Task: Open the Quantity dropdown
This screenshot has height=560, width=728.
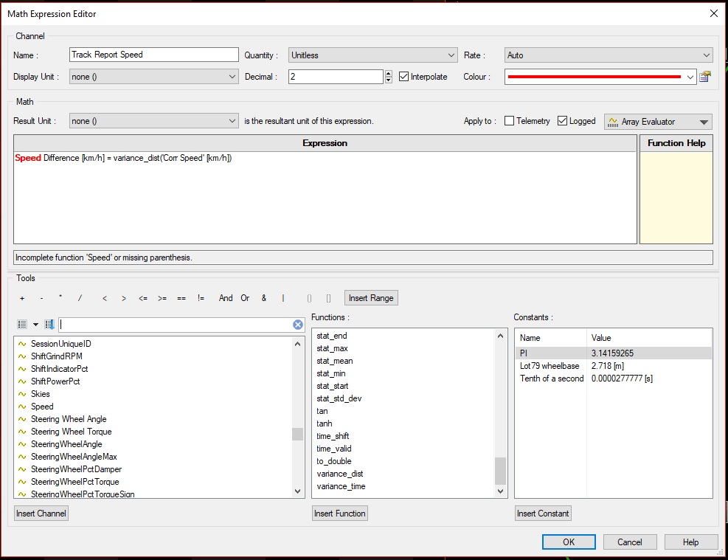Action: [372, 55]
